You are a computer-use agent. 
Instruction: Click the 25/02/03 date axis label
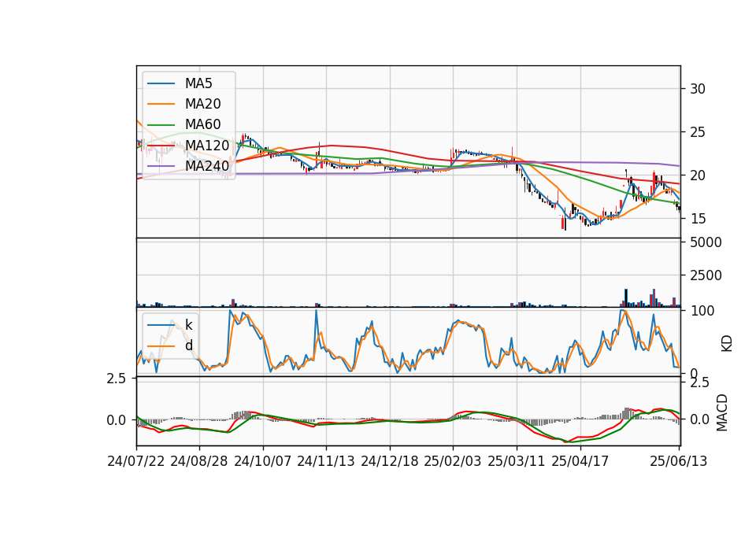(453, 461)
